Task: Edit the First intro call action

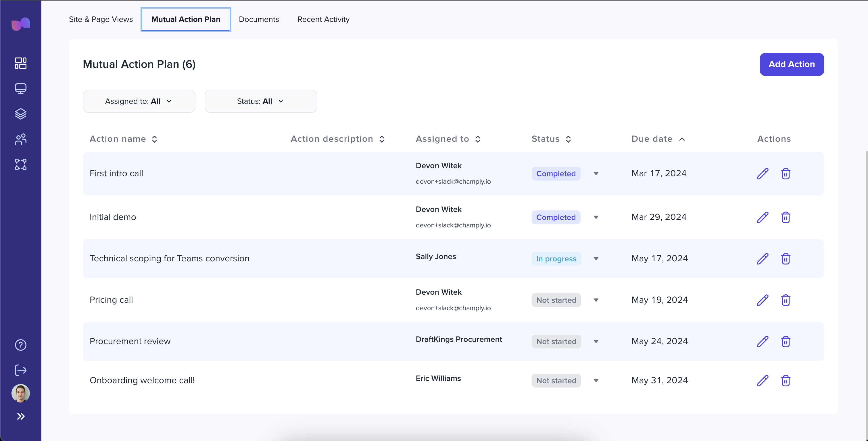Action: (763, 174)
